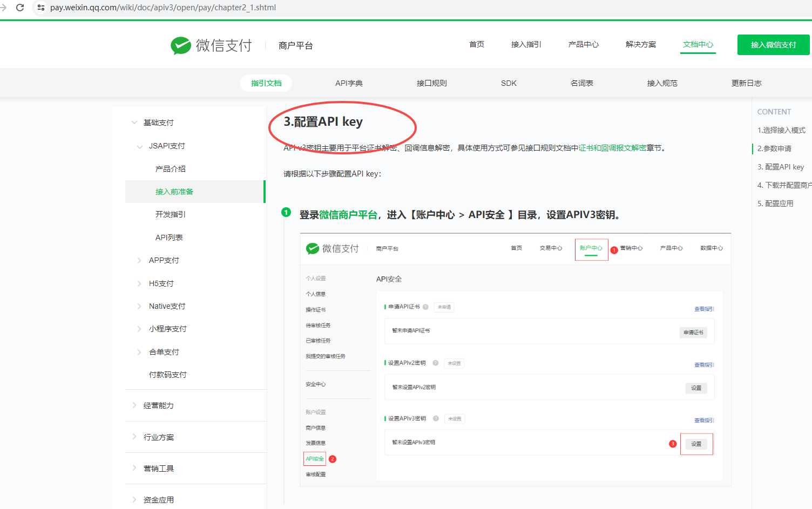Image resolution: width=812 pixels, height=509 pixels.
Task: Open 产品中心 in the top navigation
Action: 584,44
